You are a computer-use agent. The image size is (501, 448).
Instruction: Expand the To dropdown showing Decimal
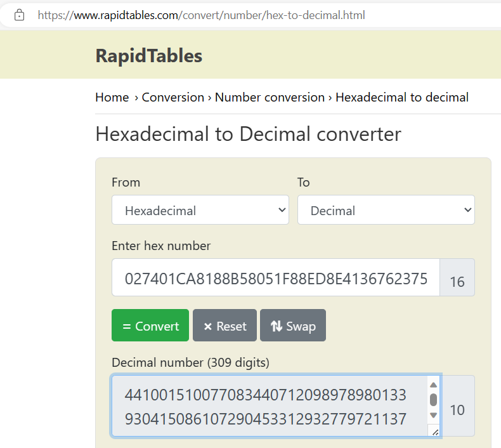pyautogui.click(x=386, y=210)
